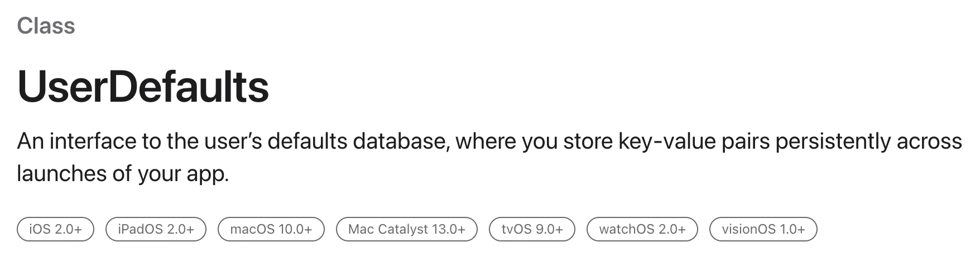Select the watchOS 2.0+ availability badge

click(642, 229)
